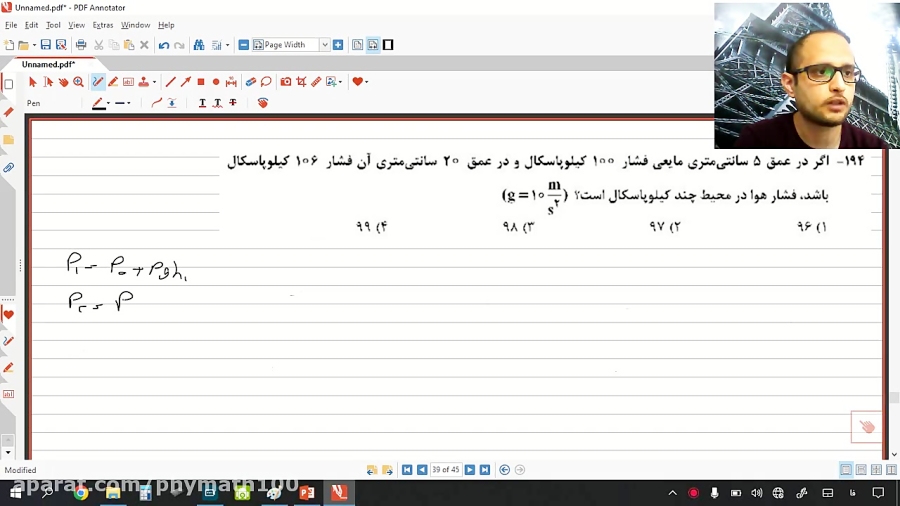Expand the Favorites heart dropdown
This screenshot has width=900, height=506.
366,82
